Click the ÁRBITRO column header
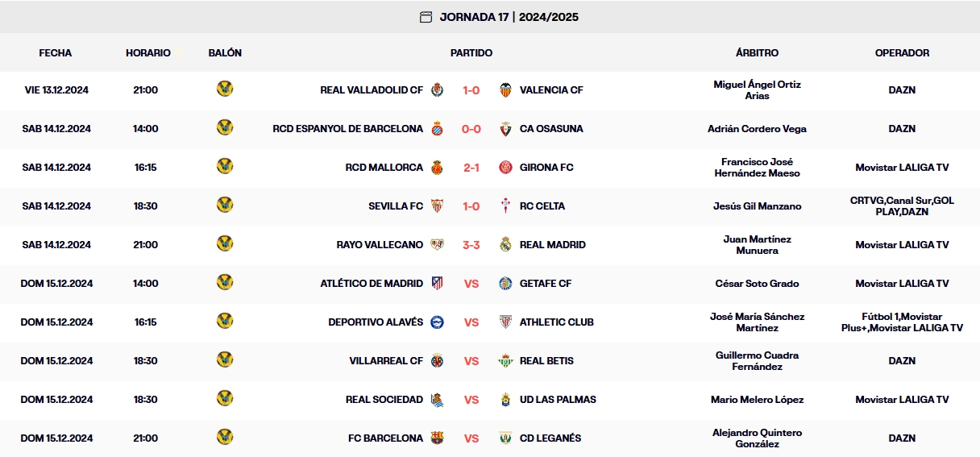 [x=757, y=53]
